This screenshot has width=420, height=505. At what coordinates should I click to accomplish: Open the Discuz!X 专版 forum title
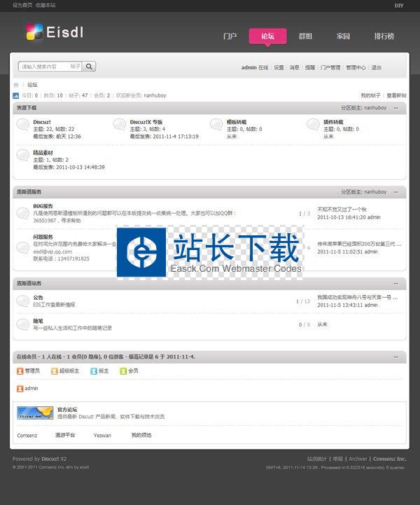[146, 122]
